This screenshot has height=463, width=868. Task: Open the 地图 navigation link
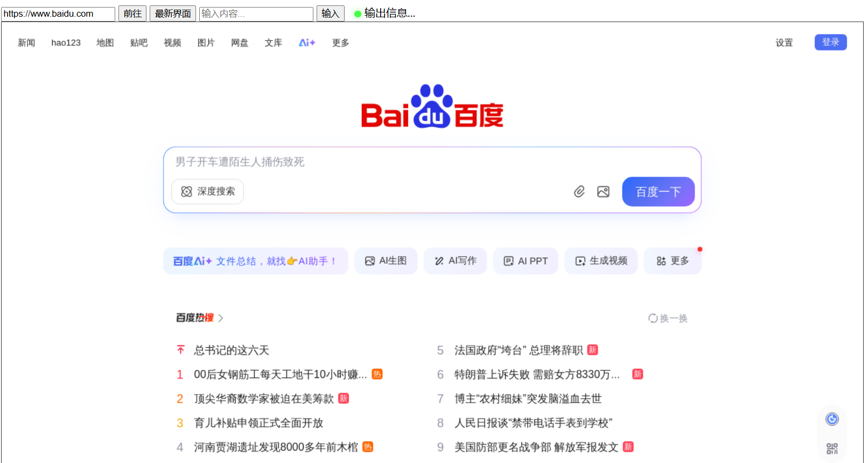click(x=105, y=43)
